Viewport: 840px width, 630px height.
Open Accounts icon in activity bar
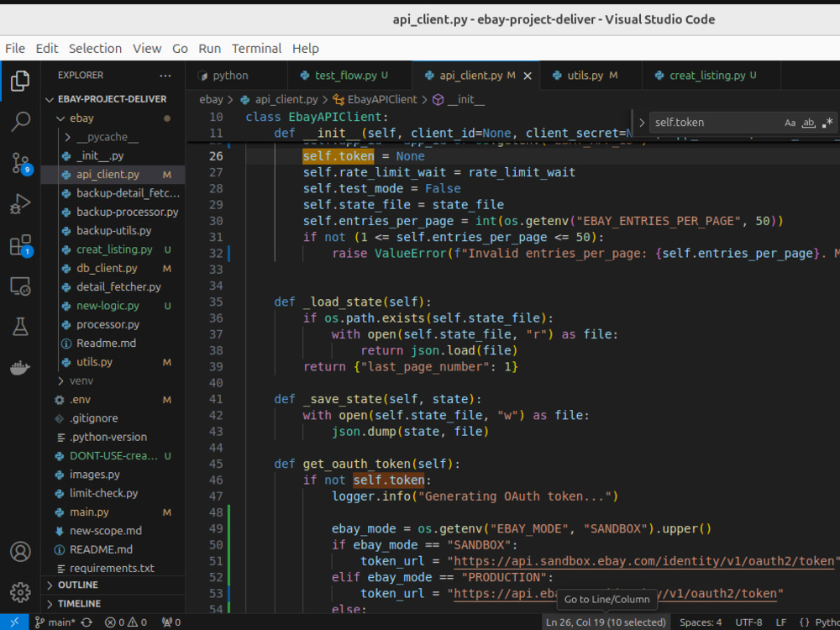pos(20,551)
